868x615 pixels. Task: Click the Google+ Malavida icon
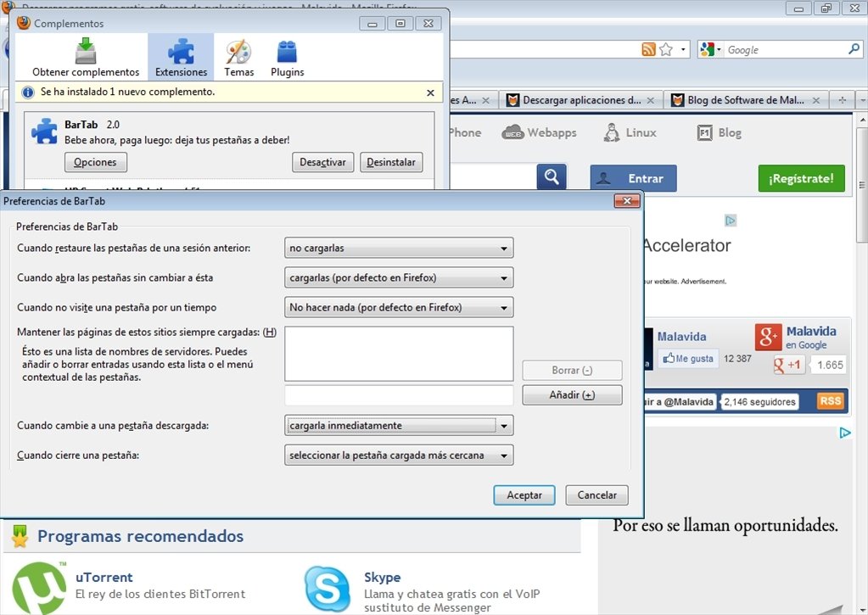pos(769,337)
